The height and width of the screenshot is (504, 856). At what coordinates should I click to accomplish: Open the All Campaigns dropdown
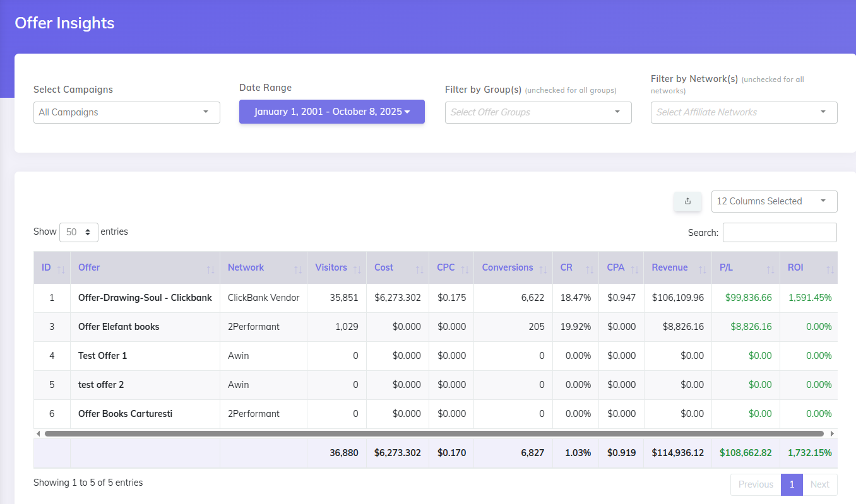coord(126,112)
